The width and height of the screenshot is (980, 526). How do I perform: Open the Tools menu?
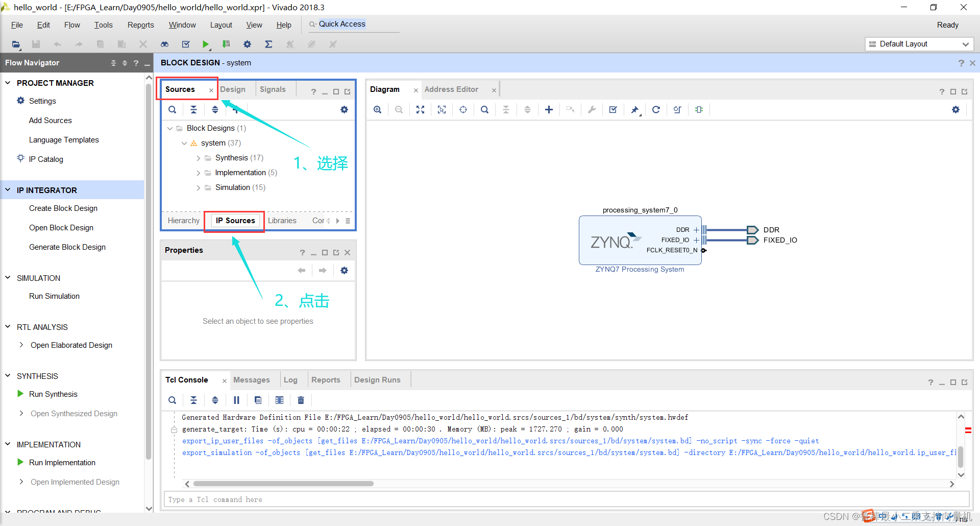tap(103, 25)
